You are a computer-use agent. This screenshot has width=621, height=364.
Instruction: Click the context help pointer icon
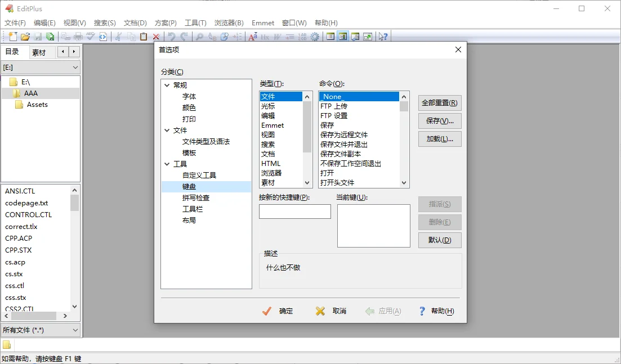coord(383,37)
